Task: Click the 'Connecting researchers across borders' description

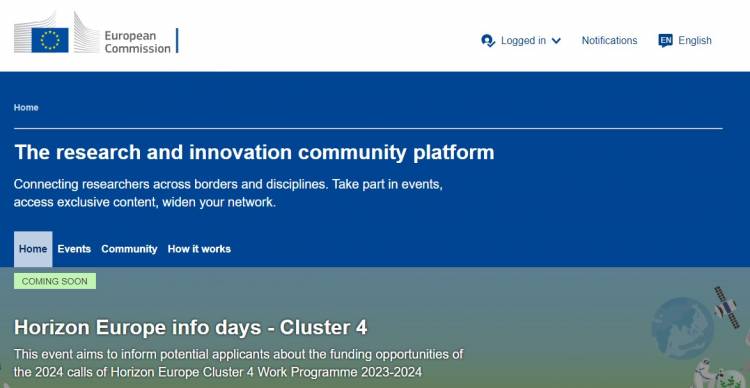Action: (228, 193)
